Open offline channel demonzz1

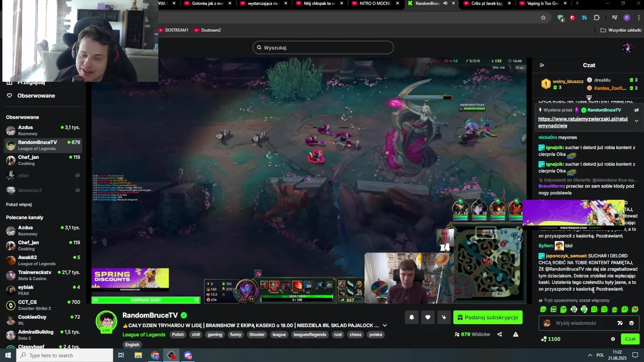coord(43,191)
